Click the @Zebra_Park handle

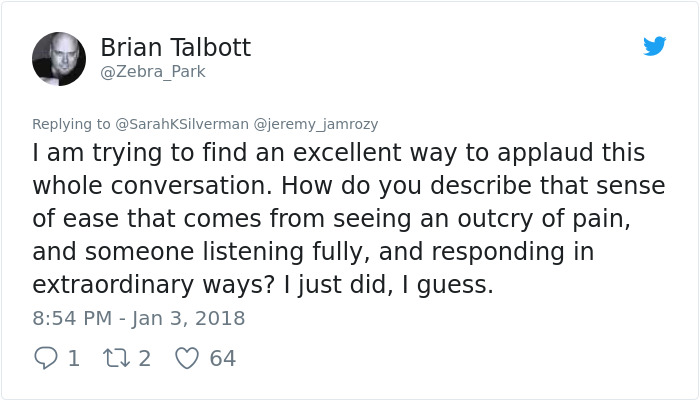pos(153,72)
